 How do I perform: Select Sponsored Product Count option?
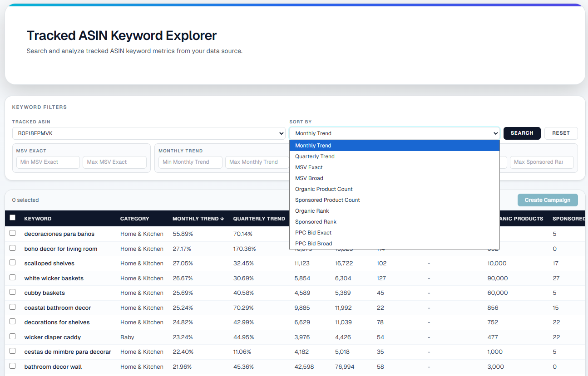(x=327, y=200)
